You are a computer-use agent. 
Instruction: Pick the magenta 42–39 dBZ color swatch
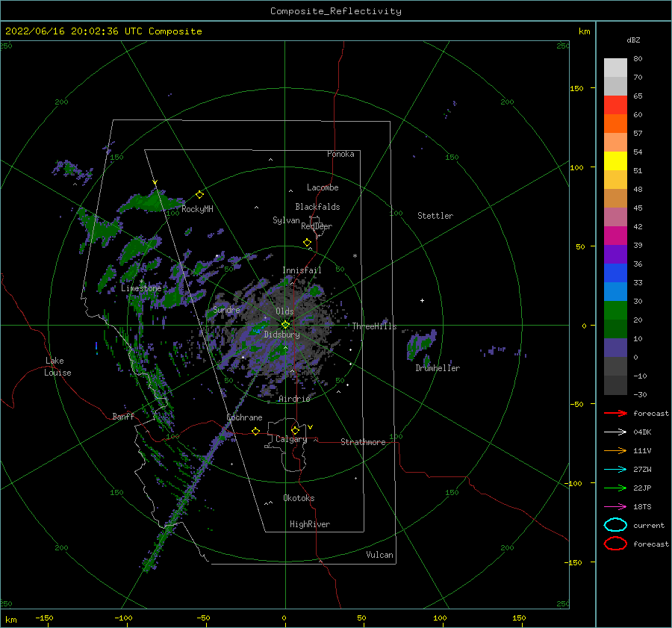pyautogui.click(x=615, y=236)
